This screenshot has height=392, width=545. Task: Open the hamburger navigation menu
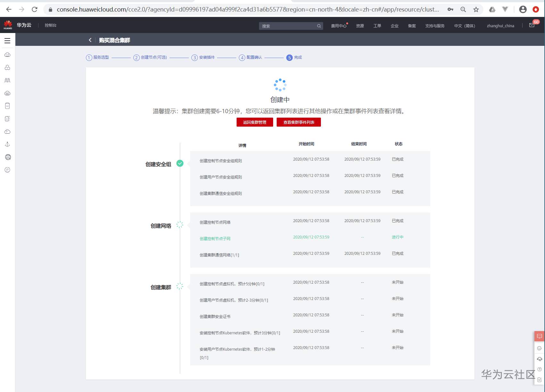click(7, 41)
